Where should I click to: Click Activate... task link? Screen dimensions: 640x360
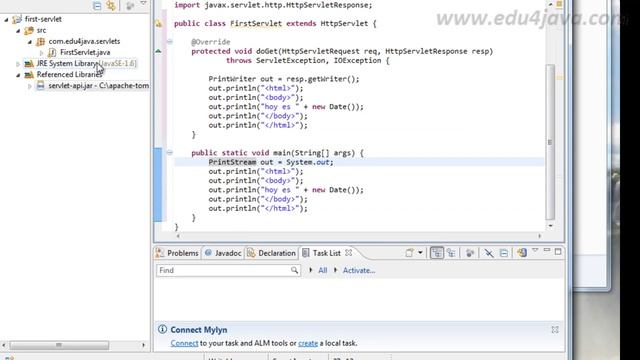coord(359,270)
